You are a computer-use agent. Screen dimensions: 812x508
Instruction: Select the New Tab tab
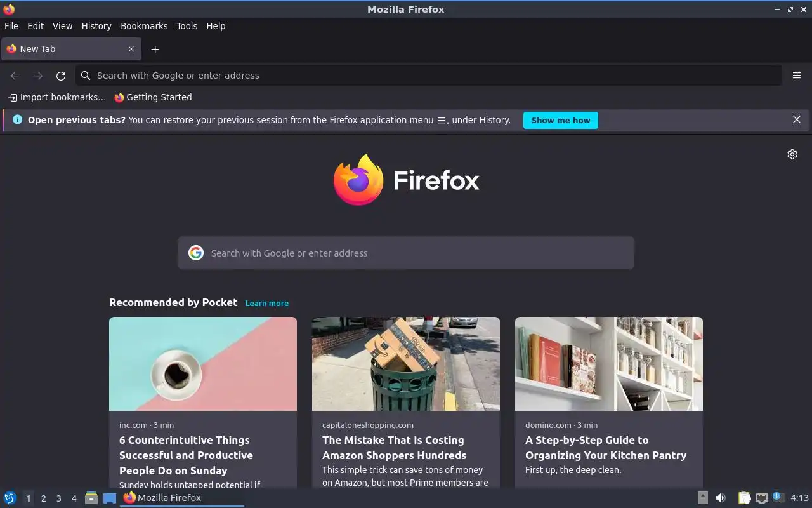click(x=71, y=49)
